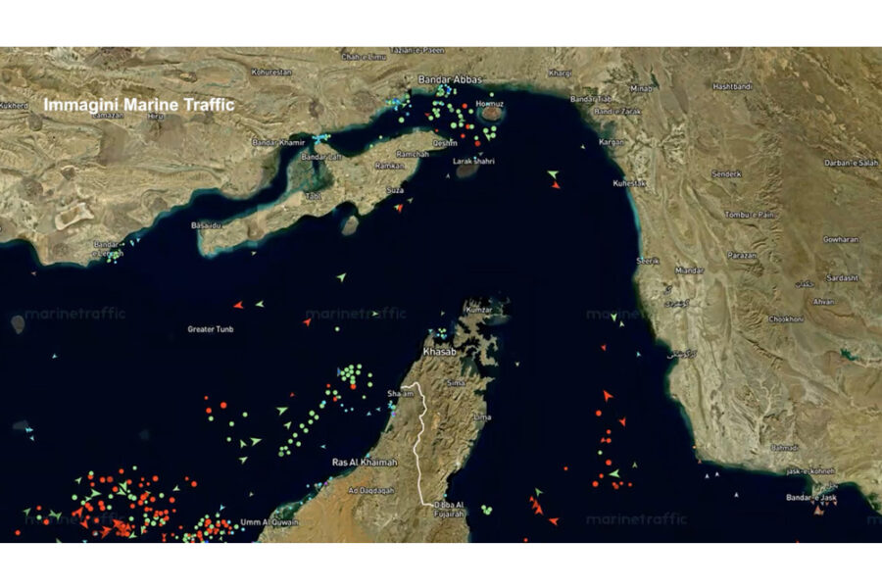Screen dimensions: 882x588
Task: Click the green ship arrow west of Kuhestak
Action: coord(553,175)
